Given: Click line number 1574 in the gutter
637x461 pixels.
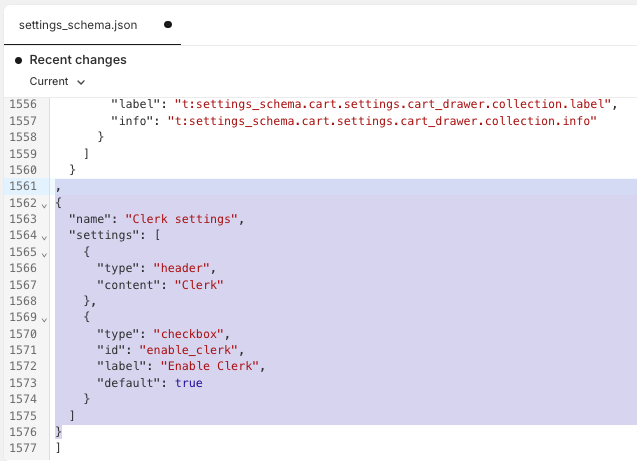Looking at the screenshot, I should point(23,399).
